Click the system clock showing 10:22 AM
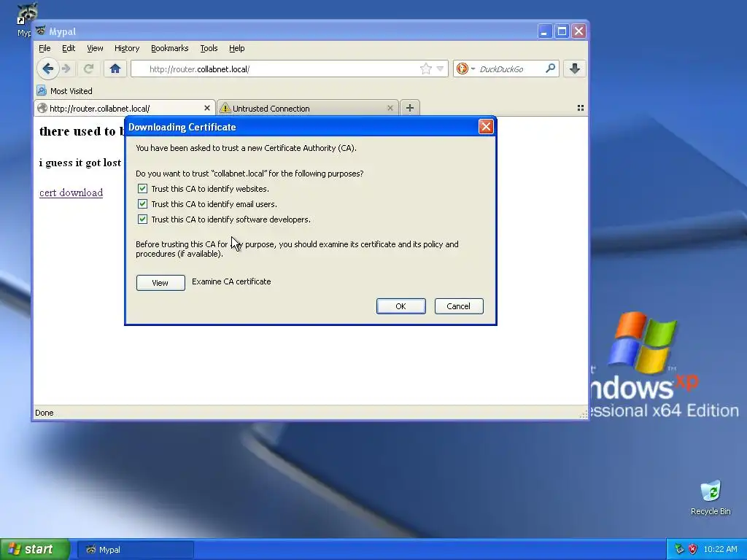This screenshot has height=560, width=747. pos(720,549)
